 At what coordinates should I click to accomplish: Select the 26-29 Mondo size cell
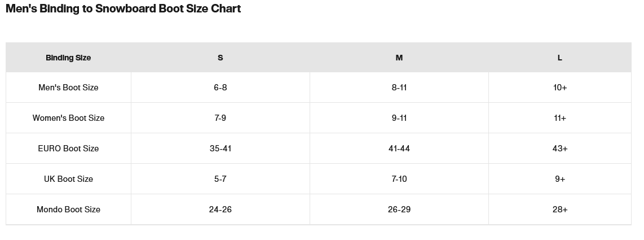point(399,210)
